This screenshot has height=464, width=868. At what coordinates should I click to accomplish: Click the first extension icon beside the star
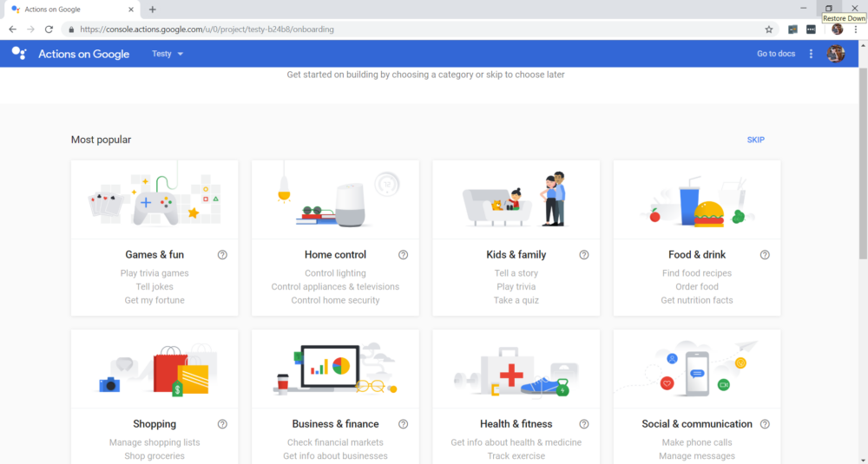tap(792, 29)
